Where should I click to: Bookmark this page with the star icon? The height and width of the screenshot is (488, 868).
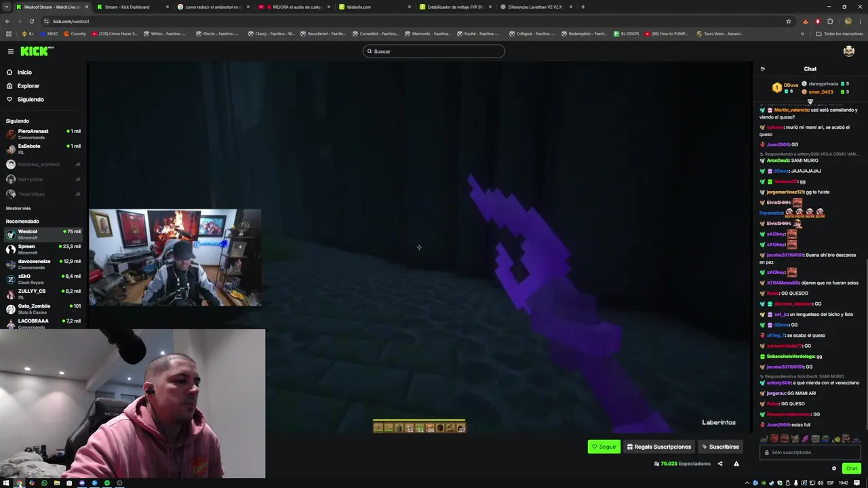(x=788, y=21)
